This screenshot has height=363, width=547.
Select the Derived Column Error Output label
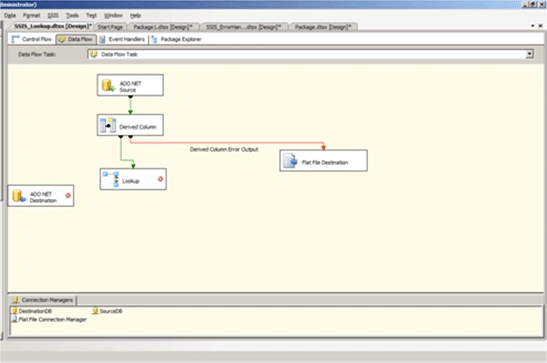224,149
